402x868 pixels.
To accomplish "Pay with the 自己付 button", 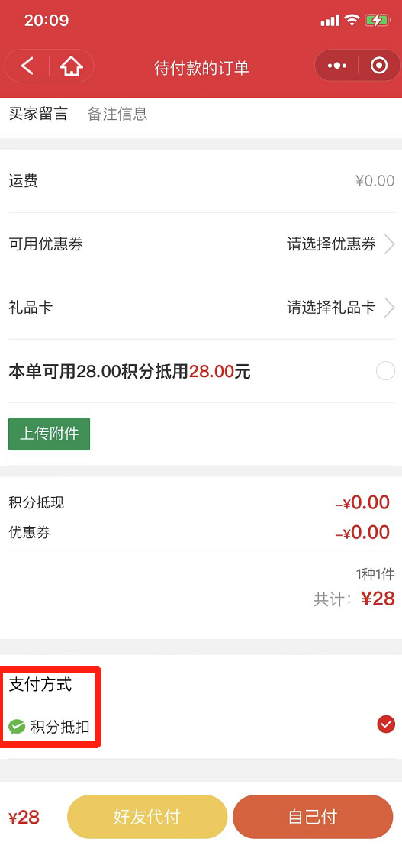I will coord(313,817).
